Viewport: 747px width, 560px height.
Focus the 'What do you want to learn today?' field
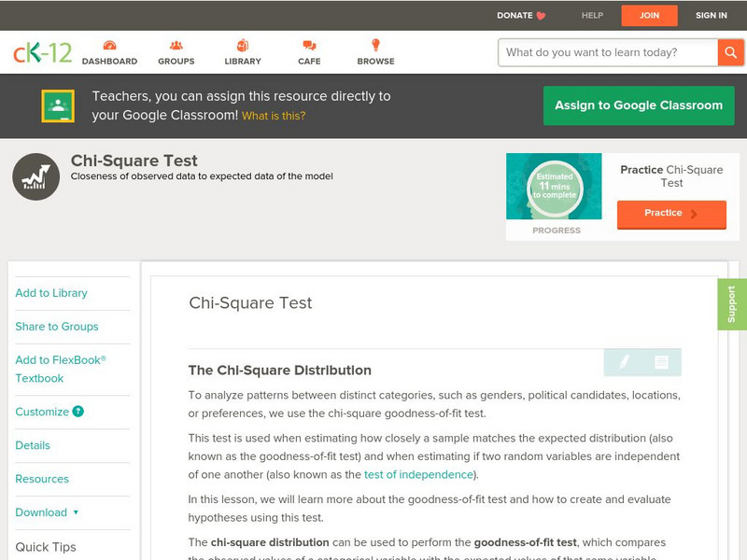point(609,52)
